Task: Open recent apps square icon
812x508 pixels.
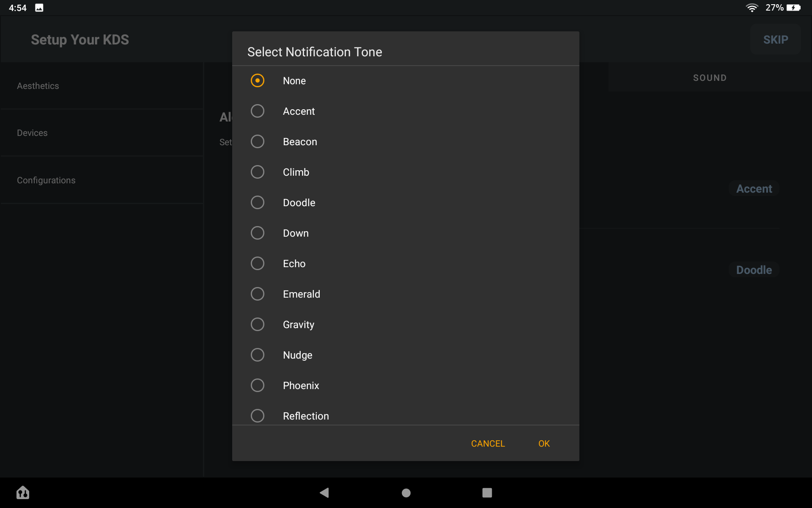Action: click(487, 492)
